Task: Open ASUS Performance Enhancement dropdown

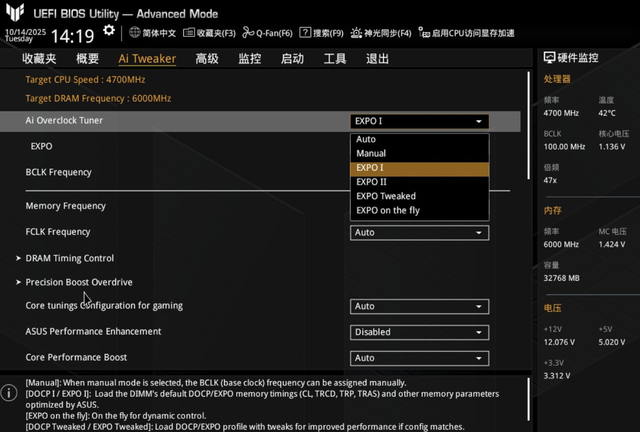Action: click(420, 332)
